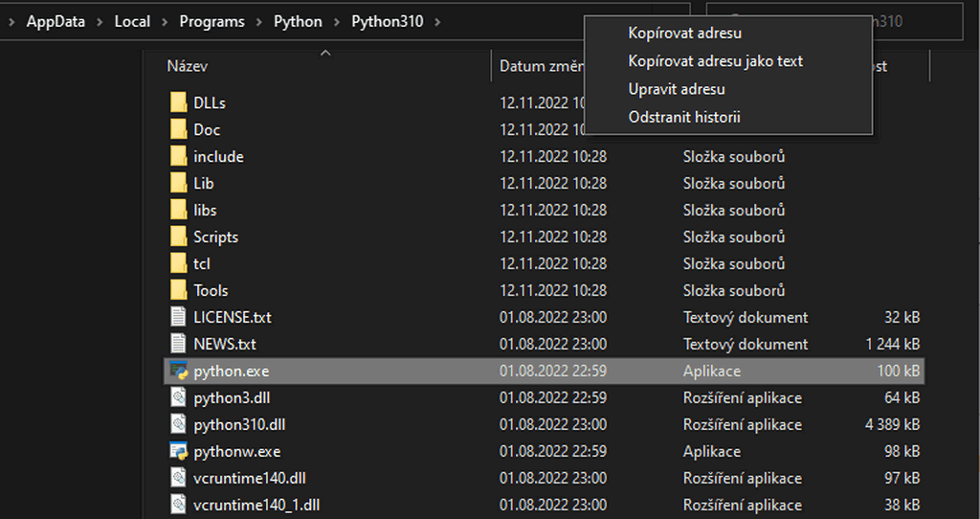Click the python3.dll file icon
The image size is (980, 519).
pyautogui.click(x=179, y=397)
